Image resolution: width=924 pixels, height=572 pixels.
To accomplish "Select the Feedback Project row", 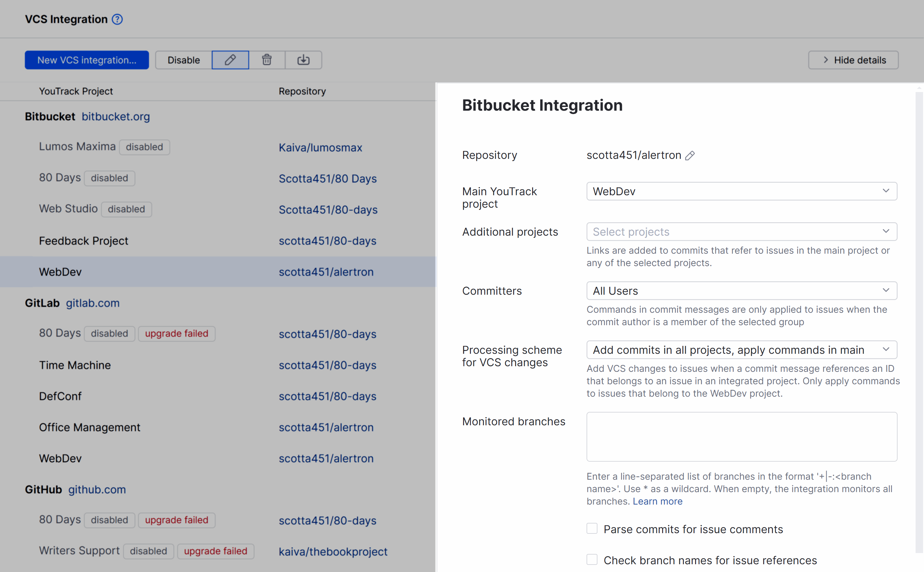I will click(x=83, y=241).
